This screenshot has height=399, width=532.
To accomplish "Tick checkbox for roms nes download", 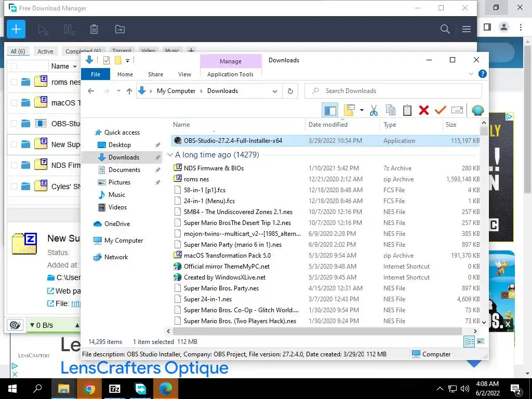I will (14, 82).
